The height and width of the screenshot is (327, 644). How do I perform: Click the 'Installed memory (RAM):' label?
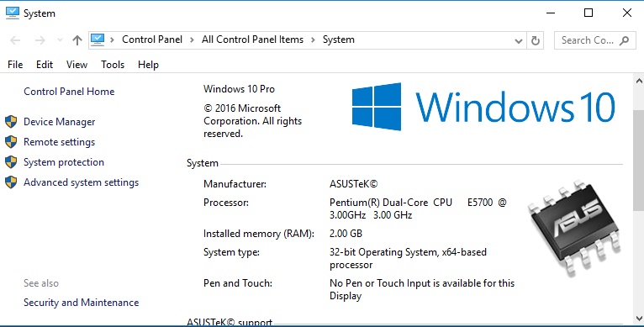[x=259, y=234]
